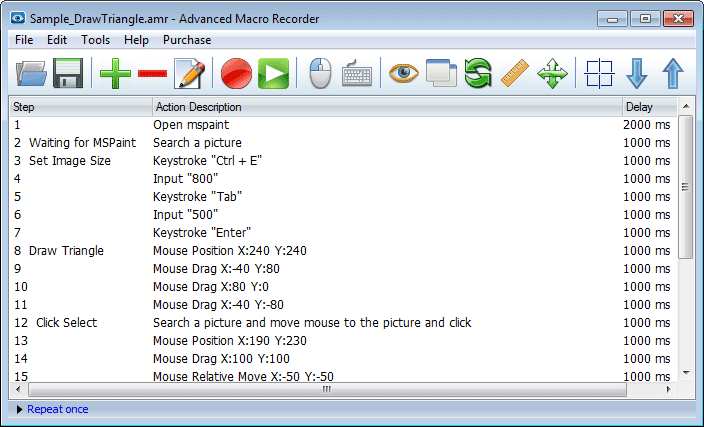Select 'Mouse Relative Move X:-50 Y:-50' row
This screenshot has width=704, height=427.
click(x=343, y=376)
